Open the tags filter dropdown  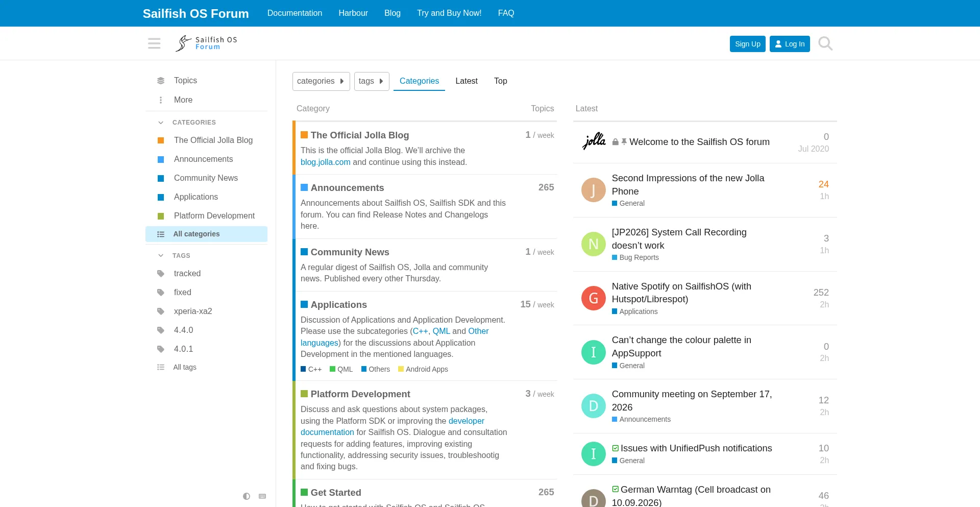point(372,81)
